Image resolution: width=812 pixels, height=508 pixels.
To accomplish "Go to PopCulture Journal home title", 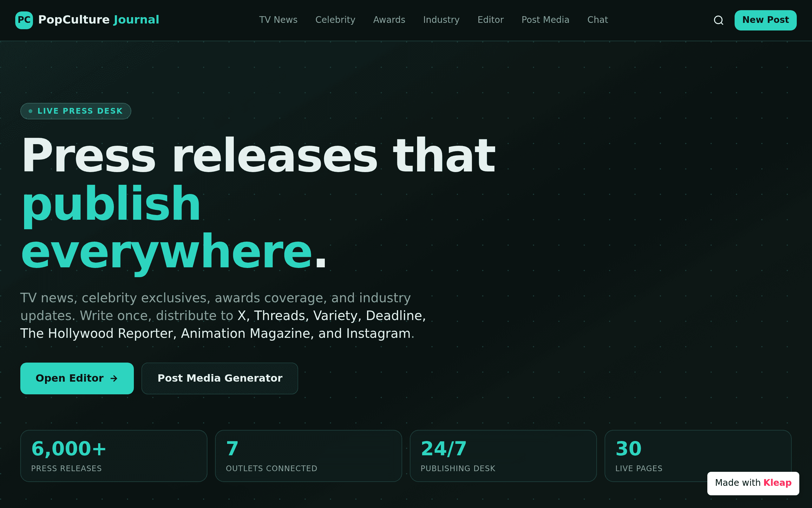I will click(99, 20).
